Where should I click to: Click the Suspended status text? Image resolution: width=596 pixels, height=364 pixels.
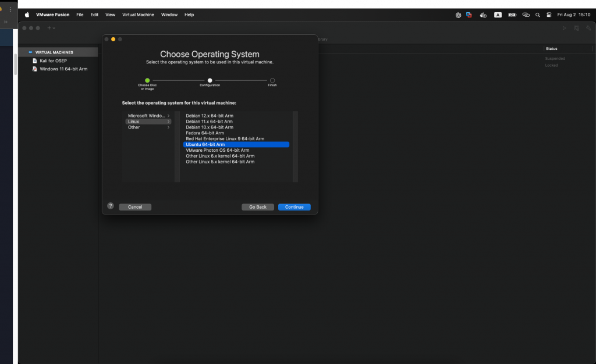coord(555,59)
